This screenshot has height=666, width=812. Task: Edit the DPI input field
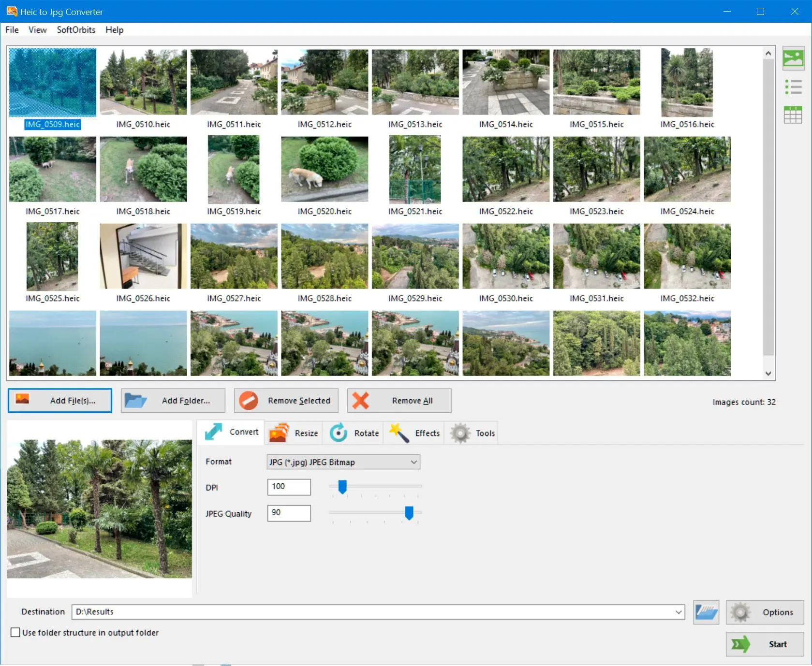[x=289, y=487]
